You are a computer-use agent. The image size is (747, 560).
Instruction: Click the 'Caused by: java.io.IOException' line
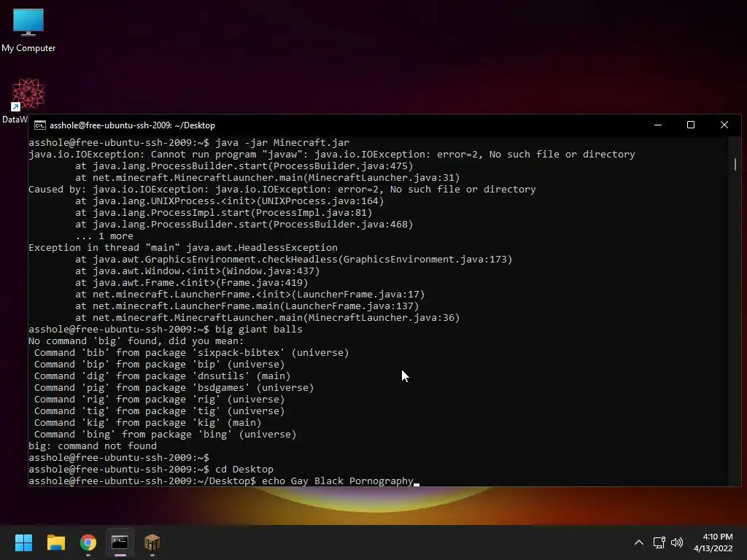pyautogui.click(x=282, y=189)
